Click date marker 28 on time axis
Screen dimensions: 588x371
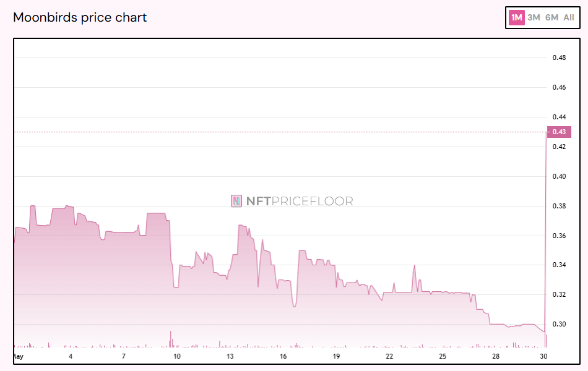496,357
